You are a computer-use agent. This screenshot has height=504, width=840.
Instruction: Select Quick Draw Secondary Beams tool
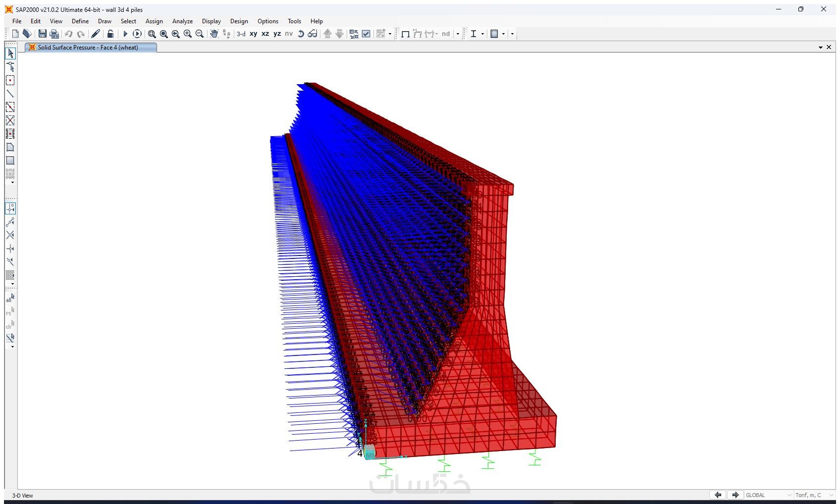point(10,134)
